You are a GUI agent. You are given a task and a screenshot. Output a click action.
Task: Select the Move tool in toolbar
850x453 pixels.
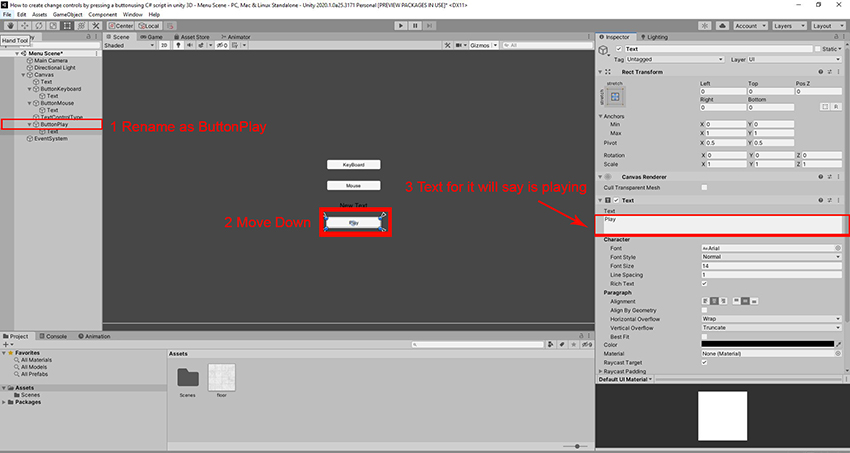pyautogui.click(x=24, y=25)
